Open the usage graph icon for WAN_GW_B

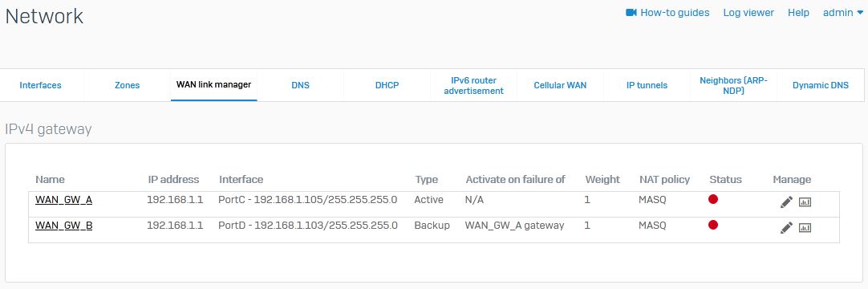(x=805, y=228)
